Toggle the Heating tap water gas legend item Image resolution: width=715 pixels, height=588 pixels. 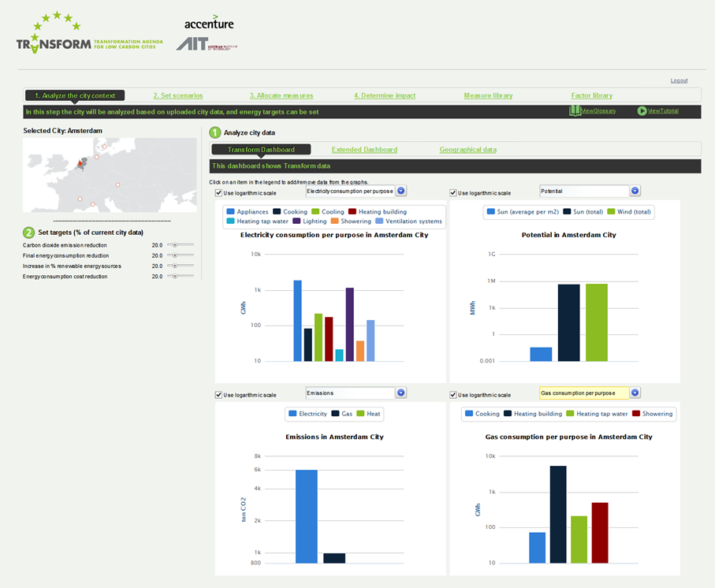tap(597, 413)
